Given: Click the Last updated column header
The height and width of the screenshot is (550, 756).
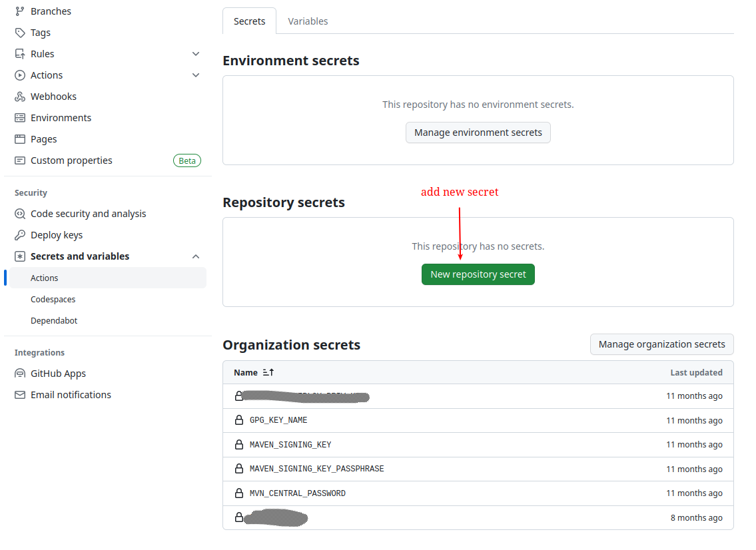Looking at the screenshot, I should click(x=696, y=372).
